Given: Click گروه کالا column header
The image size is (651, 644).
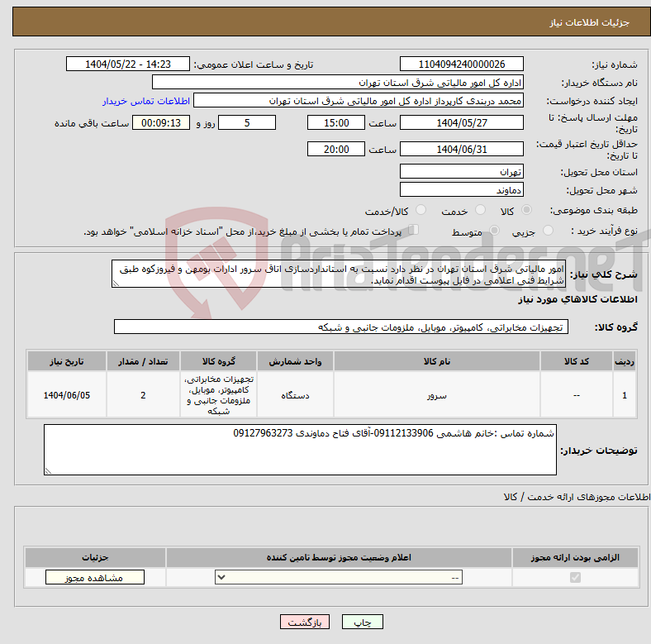Looking at the screenshot, I should click(218, 361).
